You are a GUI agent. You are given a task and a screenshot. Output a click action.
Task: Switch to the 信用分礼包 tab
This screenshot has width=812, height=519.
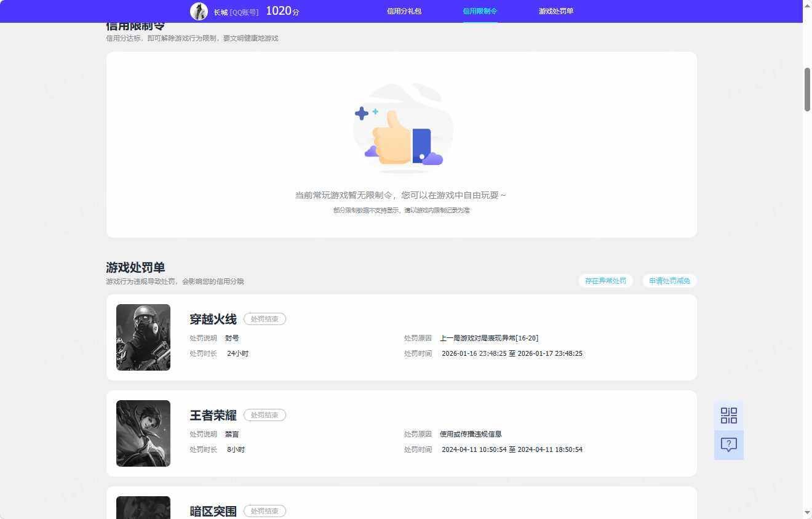[x=404, y=11]
